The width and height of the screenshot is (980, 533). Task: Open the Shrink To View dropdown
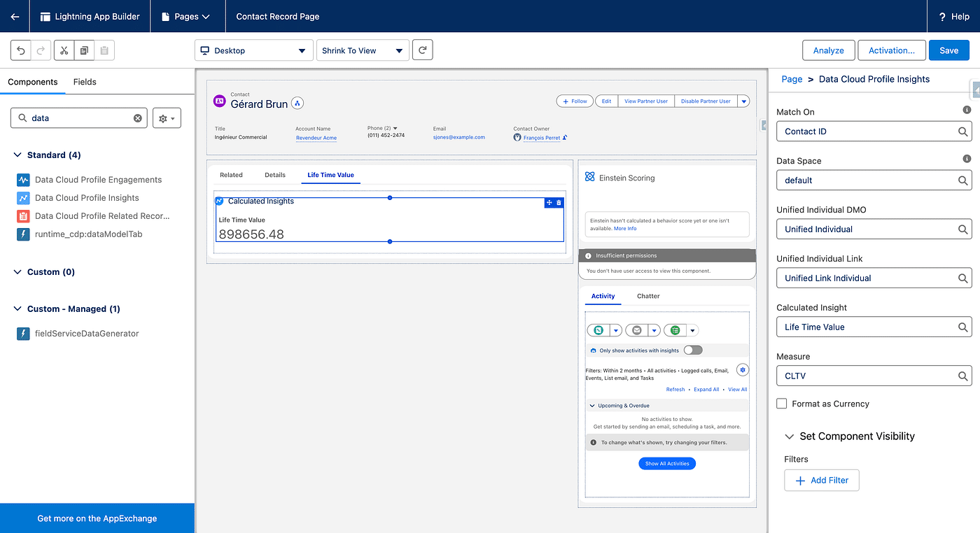[x=363, y=50]
